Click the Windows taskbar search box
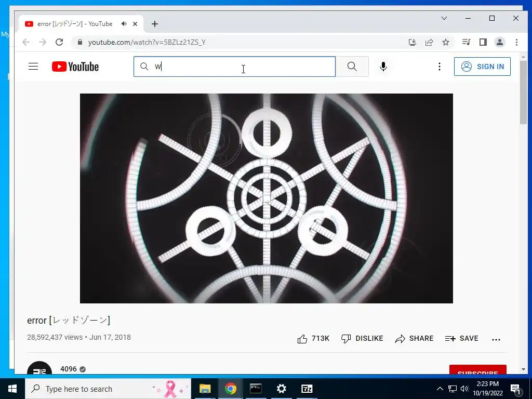 point(108,389)
